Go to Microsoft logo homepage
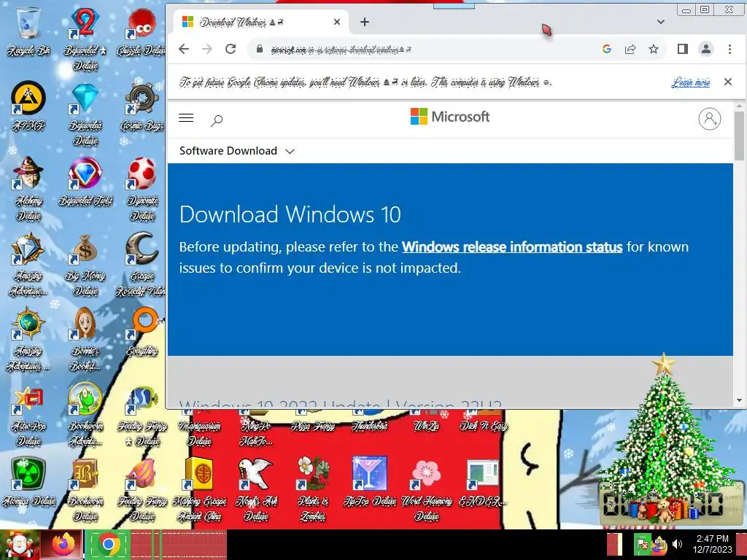The image size is (747, 560). [449, 117]
